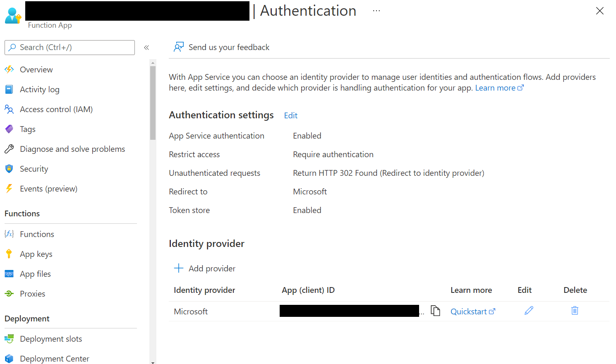Copy the App (client) ID
This screenshot has height=364, width=616.
coord(435,311)
